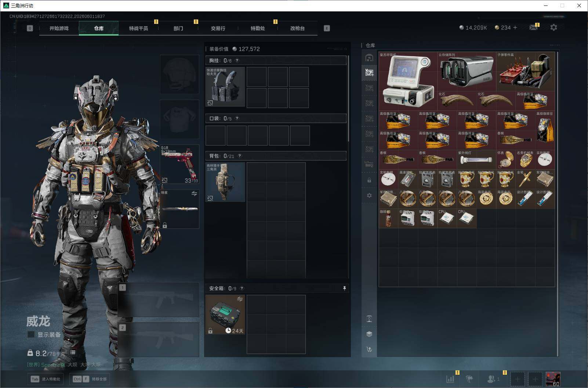Image resolution: width=588 pixels, height=388 pixels.
Task: Open the bar chart statistics icon
Action: [450, 379]
